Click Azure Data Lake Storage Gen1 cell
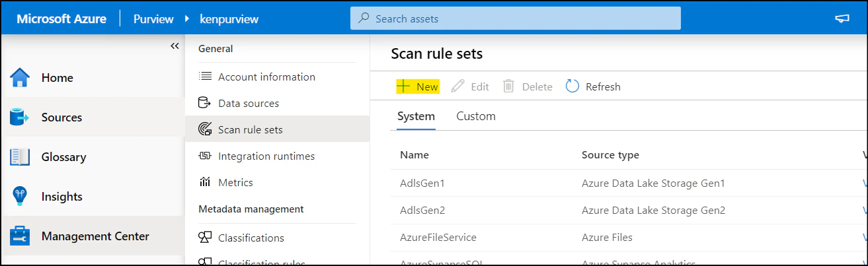 (653, 183)
